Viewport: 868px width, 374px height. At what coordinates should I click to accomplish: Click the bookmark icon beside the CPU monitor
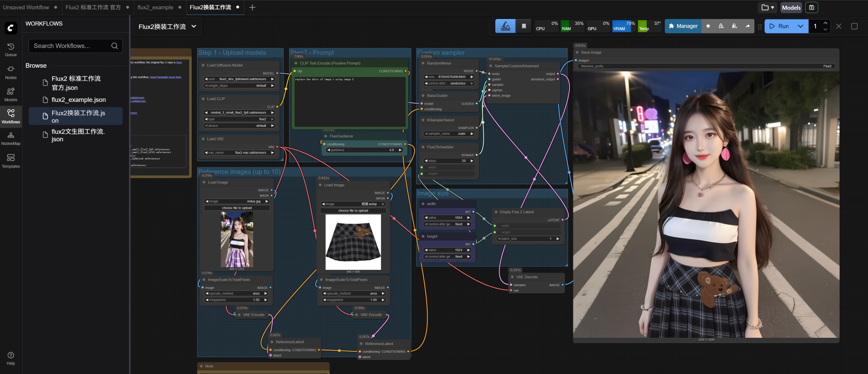coord(524,26)
